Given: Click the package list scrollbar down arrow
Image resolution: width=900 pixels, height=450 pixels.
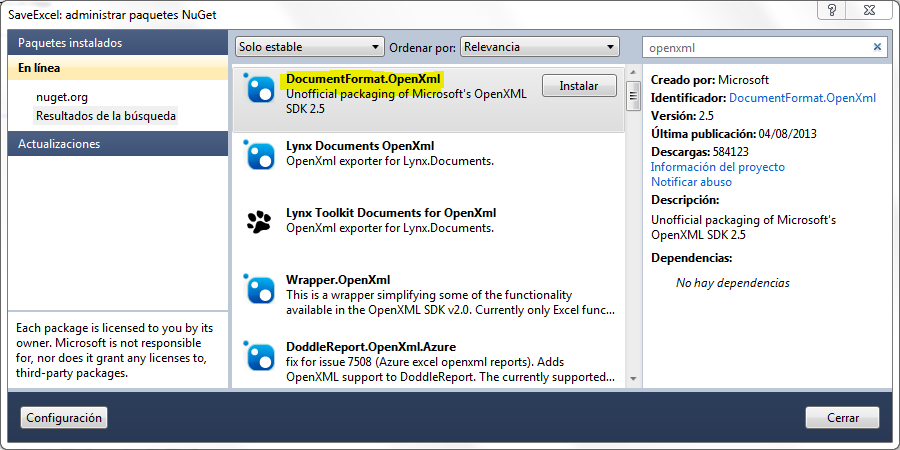Looking at the screenshot, I should [634, 379].
